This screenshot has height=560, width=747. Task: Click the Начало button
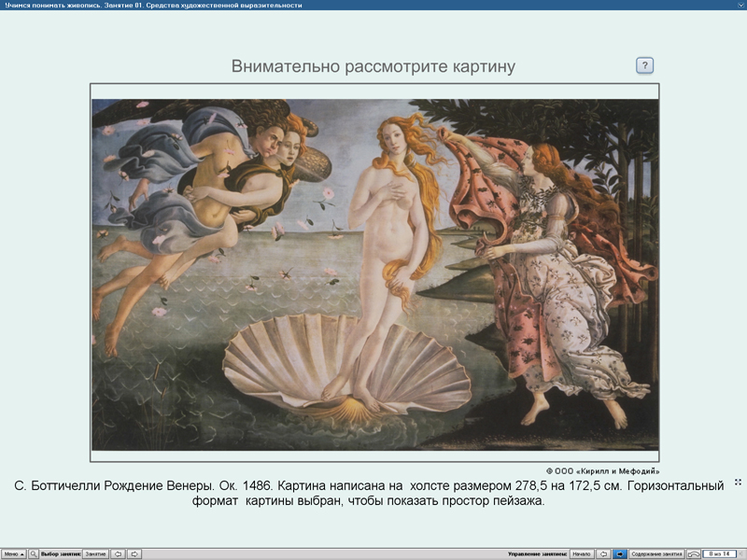point(581,553)
